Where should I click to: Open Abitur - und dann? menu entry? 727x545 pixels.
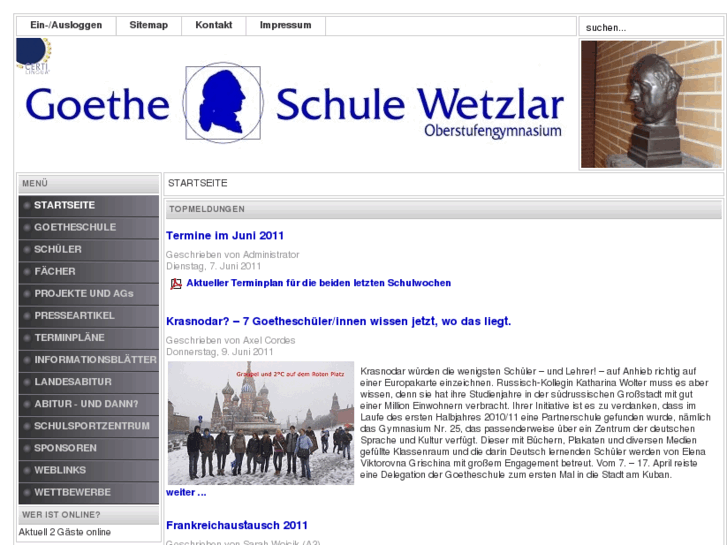(89, 404)
